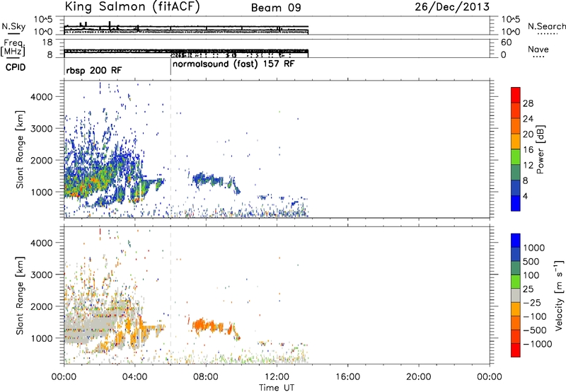Click the date '26/Dec/2013'
This screenshot has width=566, height=392.
(452, 7)
